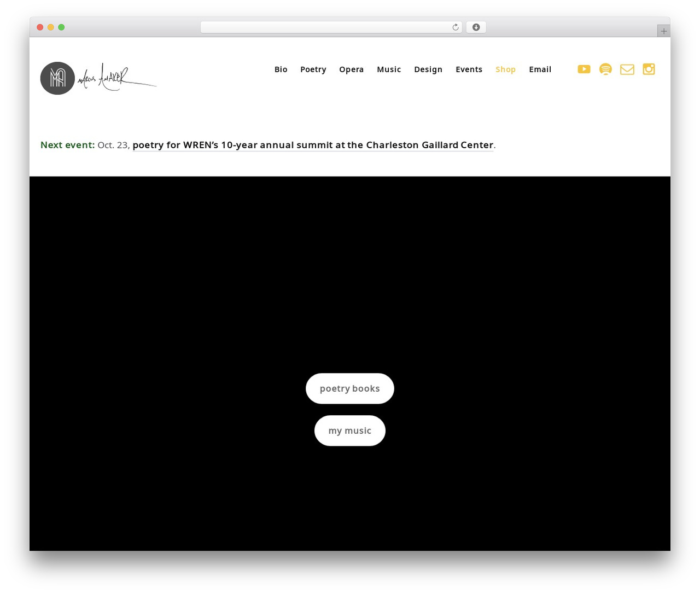The width and height of the screenshot is (700, 593).
Task: Select Opera in the navigation
Action: [351, 69]
